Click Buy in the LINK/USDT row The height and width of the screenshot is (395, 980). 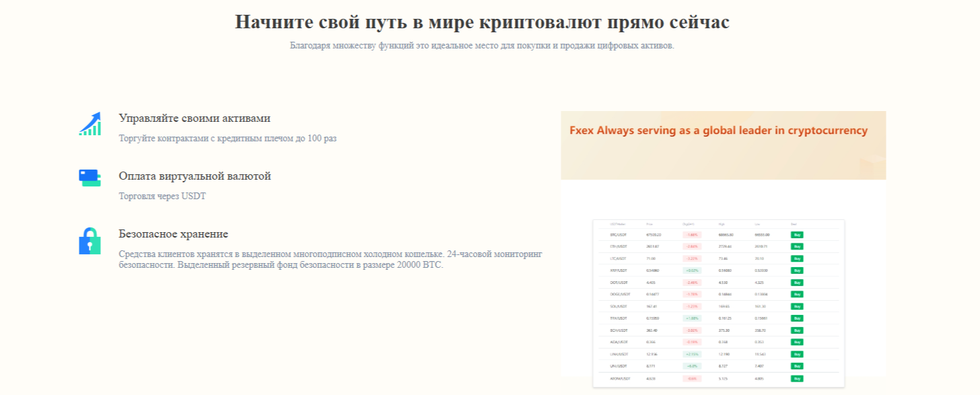click(797, 354)
